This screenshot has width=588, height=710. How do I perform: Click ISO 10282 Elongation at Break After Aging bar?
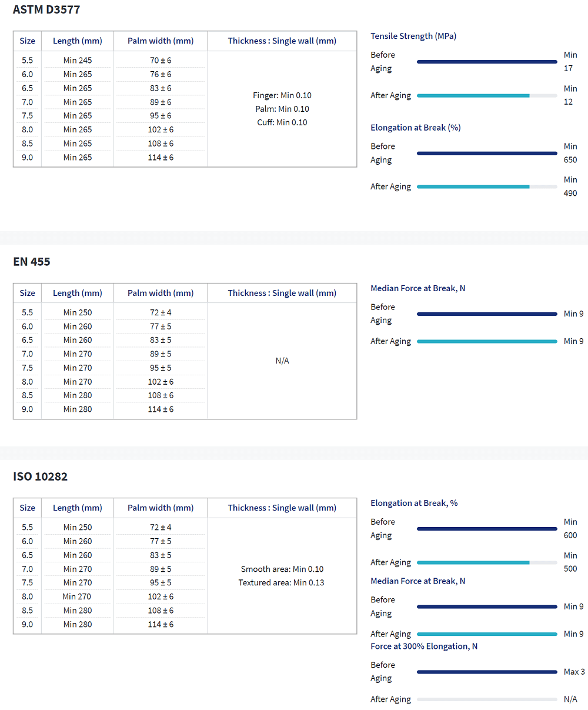(x=486, y=562)
